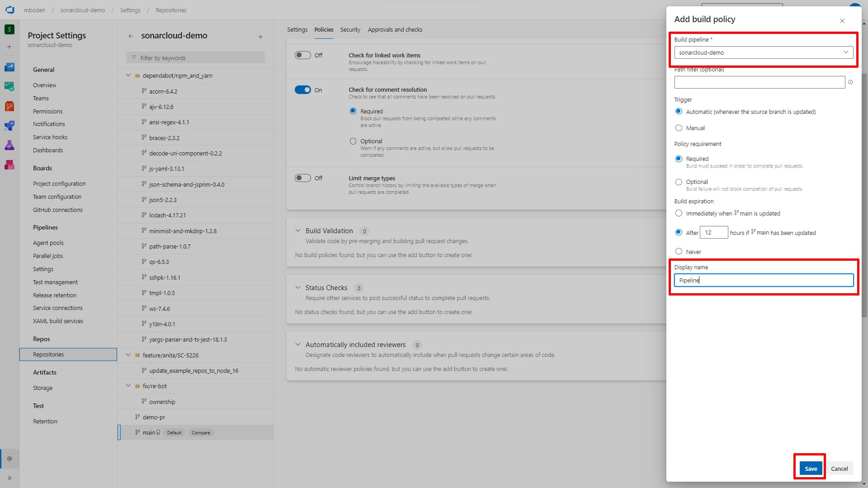Click the back arrow beside sonarcloud-demo
Viewport: 868px width, 488px height.
pos(131,36)
